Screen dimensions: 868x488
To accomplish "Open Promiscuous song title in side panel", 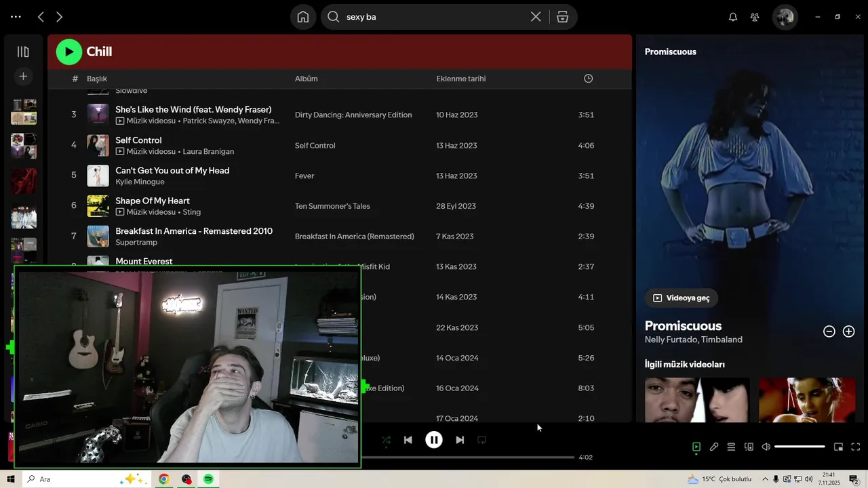I will point(683,326).
